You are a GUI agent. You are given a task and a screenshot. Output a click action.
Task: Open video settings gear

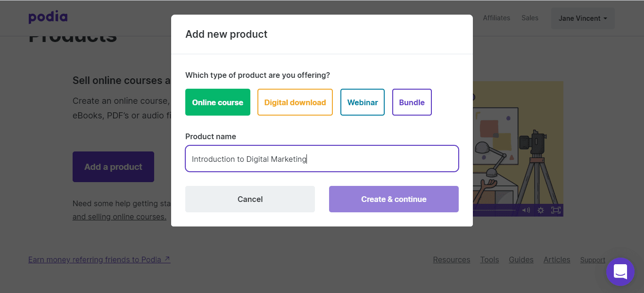coord(541,210)
